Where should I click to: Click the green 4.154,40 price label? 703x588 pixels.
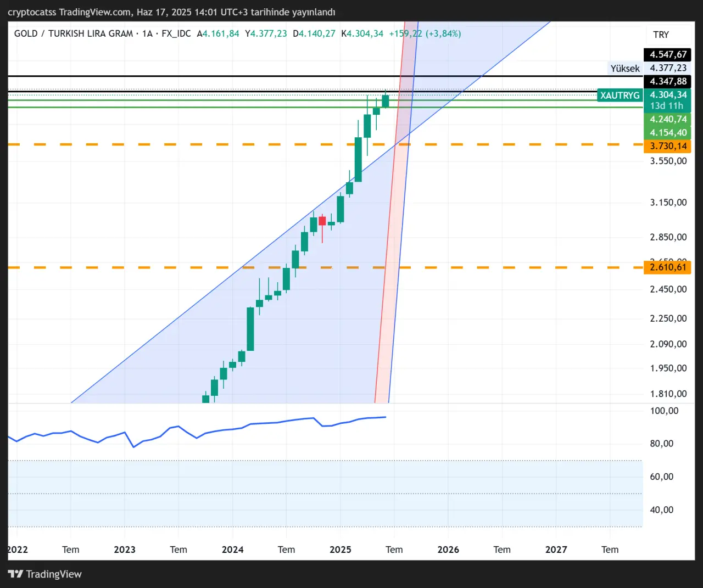tap(668, 132)
